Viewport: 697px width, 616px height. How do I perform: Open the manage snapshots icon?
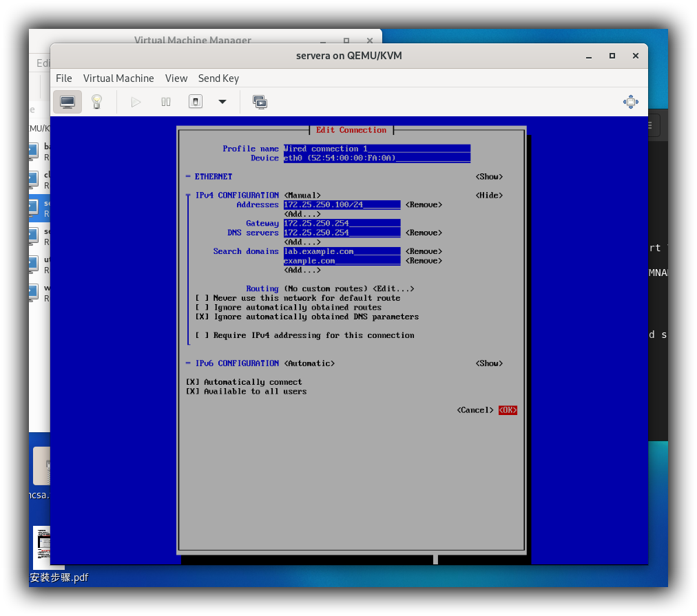point(260,102)
